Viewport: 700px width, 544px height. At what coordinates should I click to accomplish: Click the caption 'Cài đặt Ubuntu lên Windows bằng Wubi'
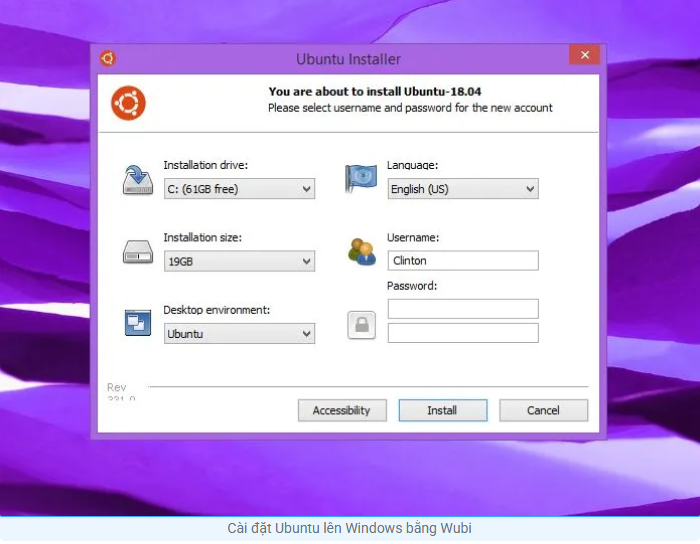coord(349,528)
